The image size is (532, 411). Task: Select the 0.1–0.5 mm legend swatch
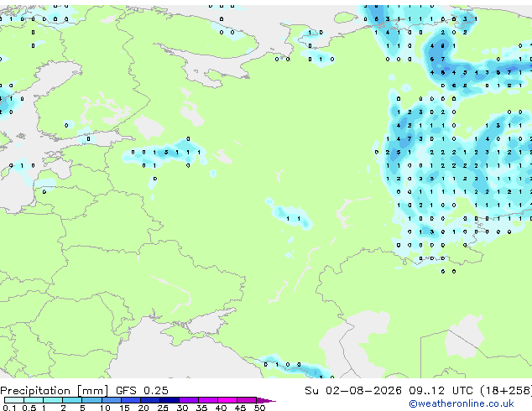click(14, 400)
